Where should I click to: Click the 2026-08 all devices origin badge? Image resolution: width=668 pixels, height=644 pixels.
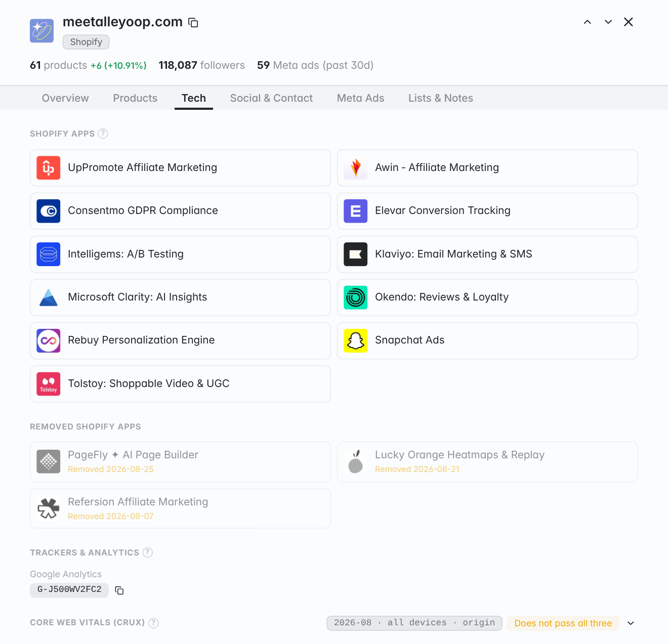[414, 623]
